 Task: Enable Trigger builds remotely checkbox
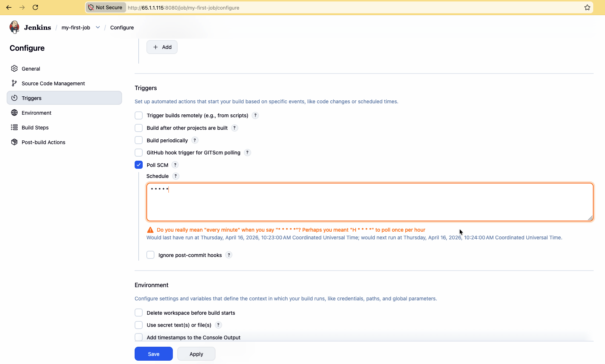[x=139, y=115]
